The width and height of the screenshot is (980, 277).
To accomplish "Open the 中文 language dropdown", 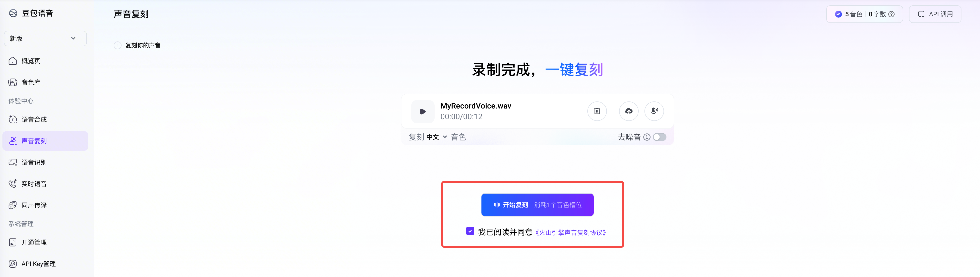I will [x=436, y=137].
